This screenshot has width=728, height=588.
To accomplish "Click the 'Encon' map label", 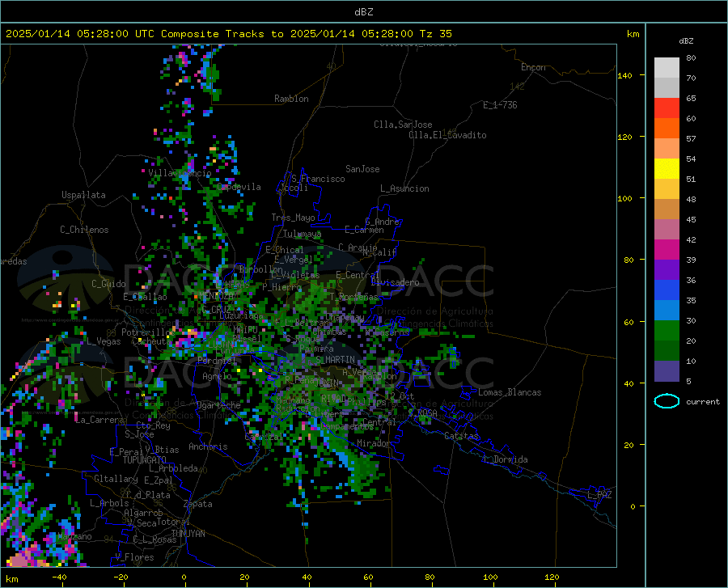I will click(x=533, y=67).
